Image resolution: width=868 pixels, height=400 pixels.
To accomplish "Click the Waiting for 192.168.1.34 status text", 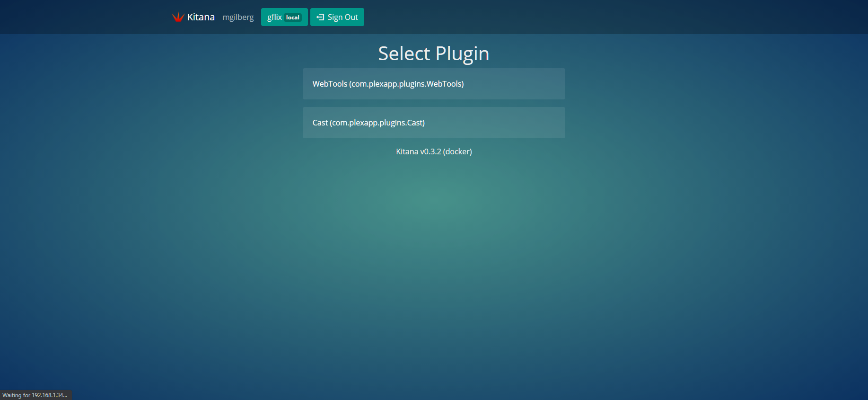I will click(x=35, y=395).
